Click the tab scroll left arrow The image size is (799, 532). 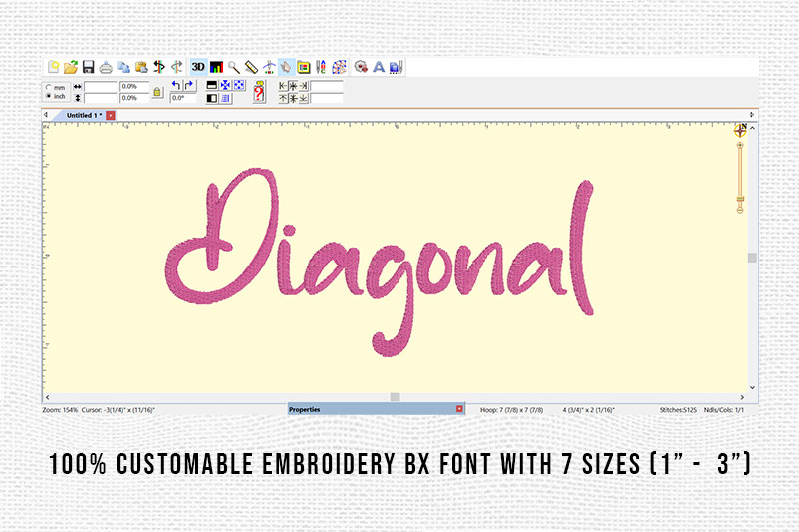pyautogui.click(x=46, y=115)
